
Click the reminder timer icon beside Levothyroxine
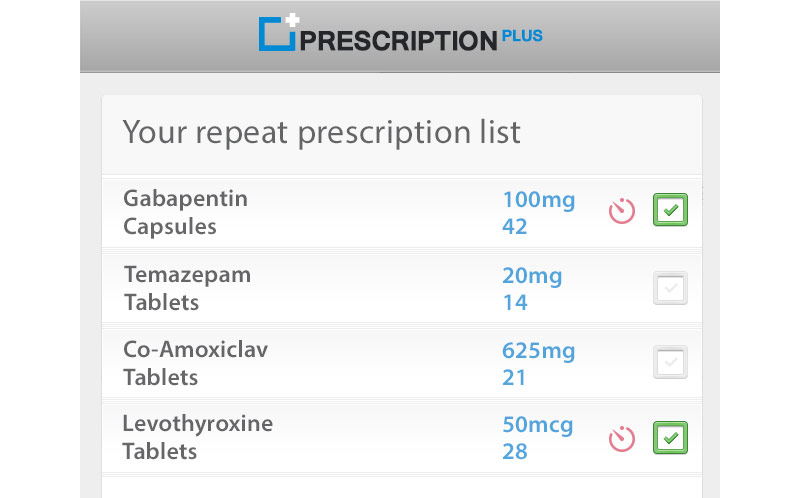pos(622,438)
